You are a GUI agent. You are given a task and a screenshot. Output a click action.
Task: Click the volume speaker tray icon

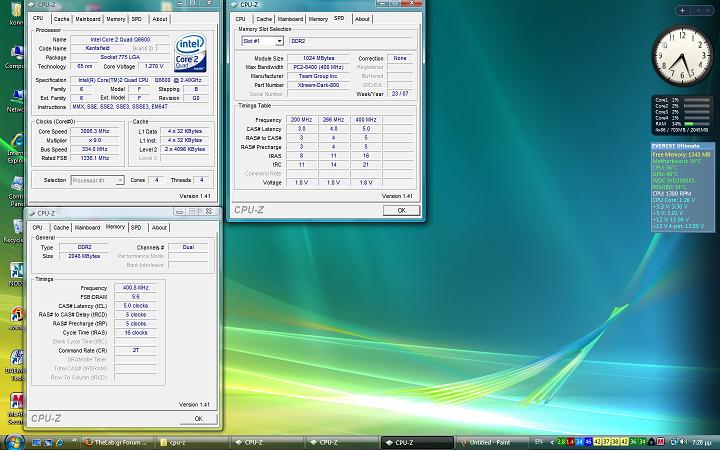683,442
